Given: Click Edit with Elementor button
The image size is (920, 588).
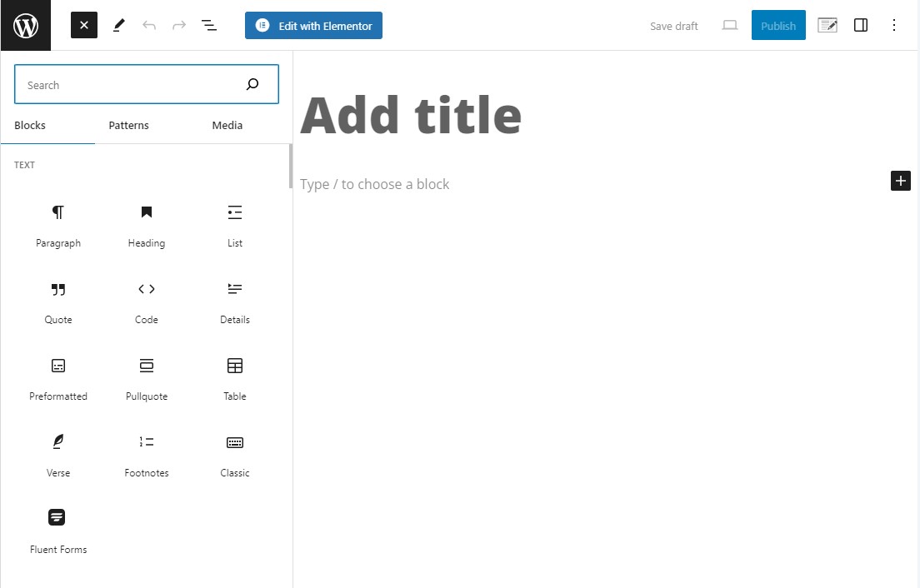Looking at the screenshot, I should (313, 25).
